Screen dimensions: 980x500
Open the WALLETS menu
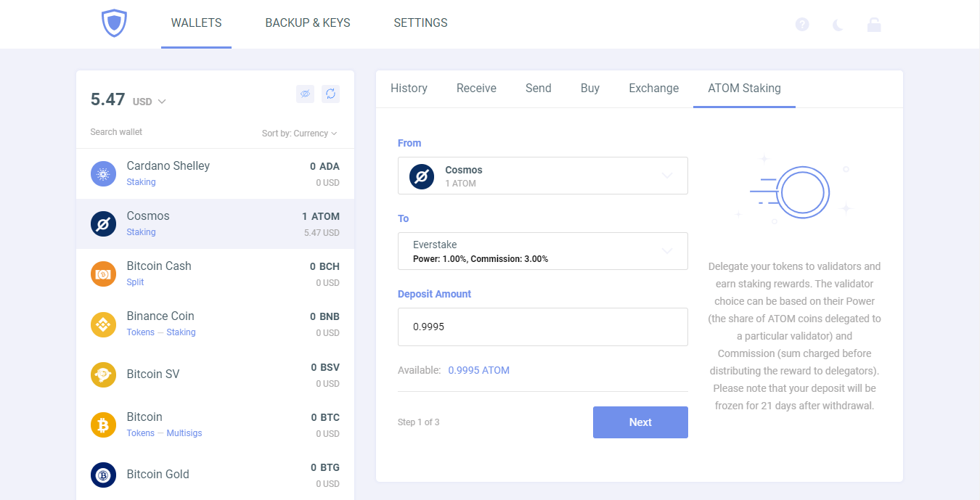197,23
